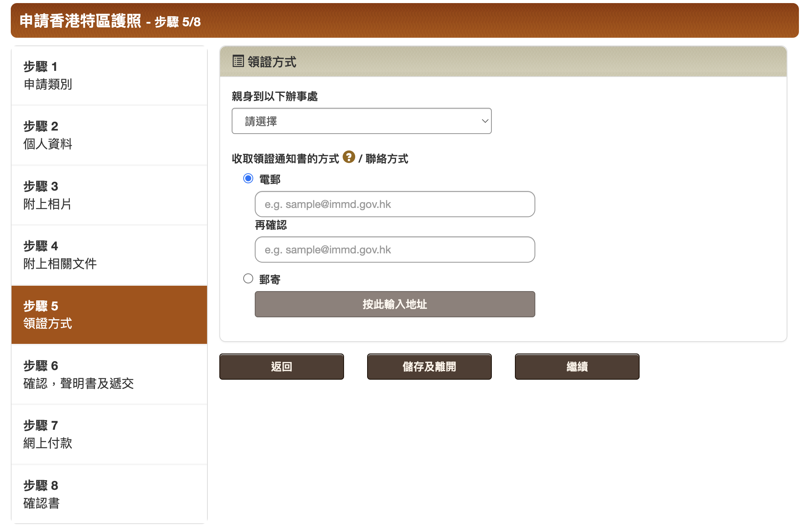
Task: Open 步驟 3 附上相片
Action: pyautogui.click(x=109, y=195)
